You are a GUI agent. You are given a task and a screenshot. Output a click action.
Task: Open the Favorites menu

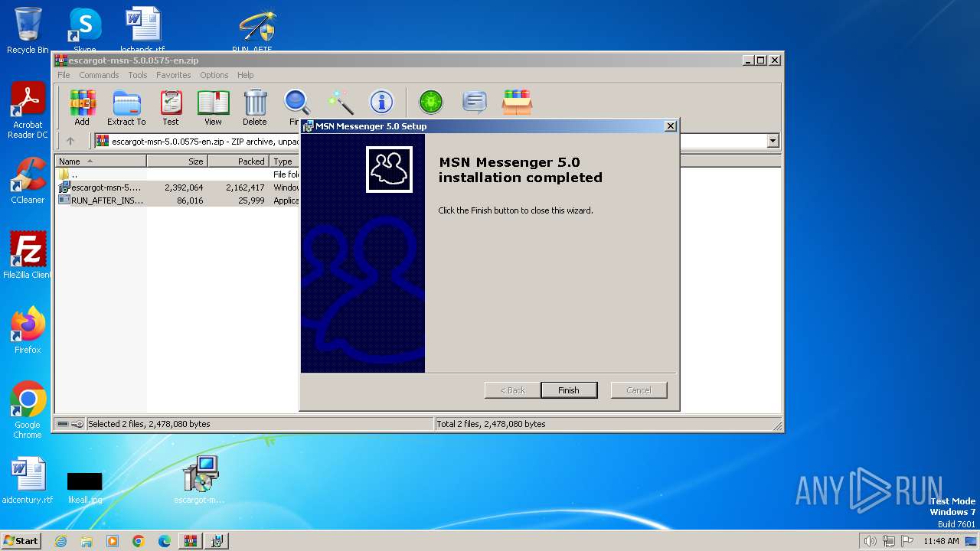(174, 75)
